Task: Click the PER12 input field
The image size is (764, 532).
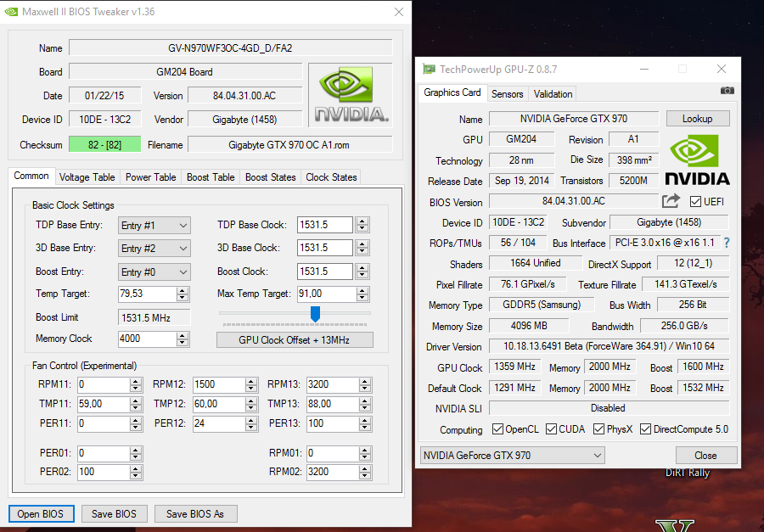Action: pos(219,424)
